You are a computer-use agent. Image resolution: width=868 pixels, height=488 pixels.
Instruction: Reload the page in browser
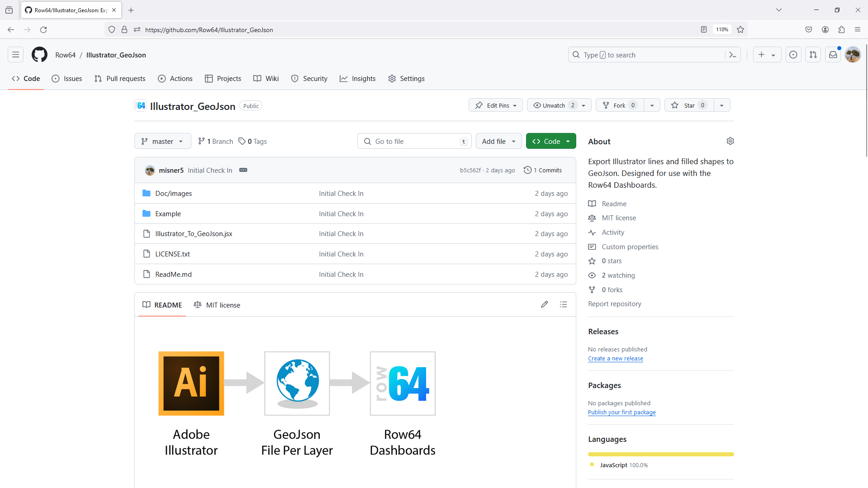[43, 29]
